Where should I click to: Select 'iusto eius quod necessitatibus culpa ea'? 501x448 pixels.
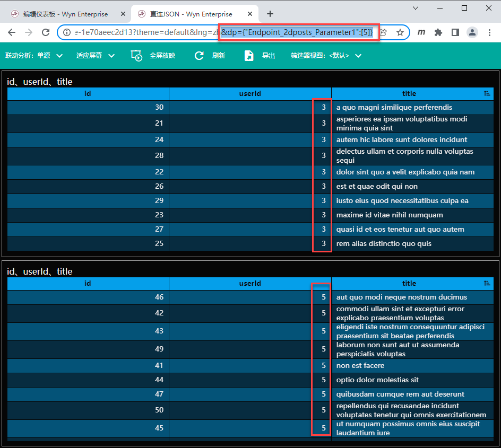coord(412,201)
